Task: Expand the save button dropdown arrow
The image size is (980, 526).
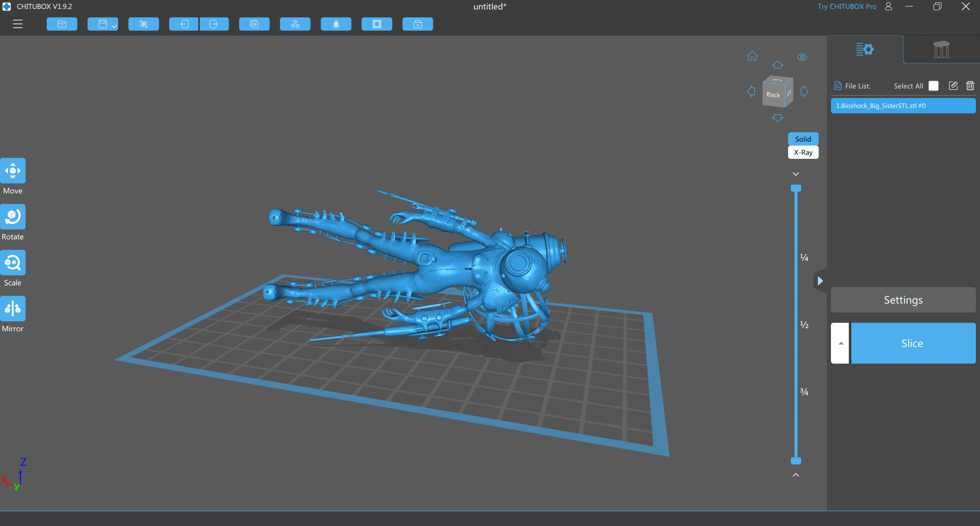Action: click(x=114, y=26)
